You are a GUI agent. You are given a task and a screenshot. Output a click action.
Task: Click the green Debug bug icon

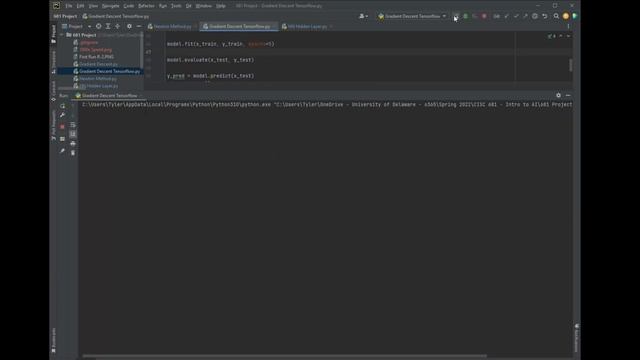(x=465, y=16)
